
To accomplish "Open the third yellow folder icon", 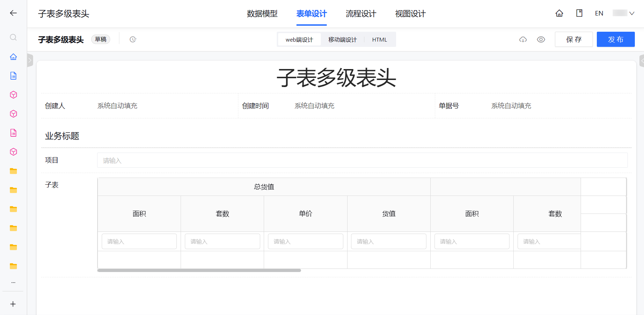I will pos(13,209).
